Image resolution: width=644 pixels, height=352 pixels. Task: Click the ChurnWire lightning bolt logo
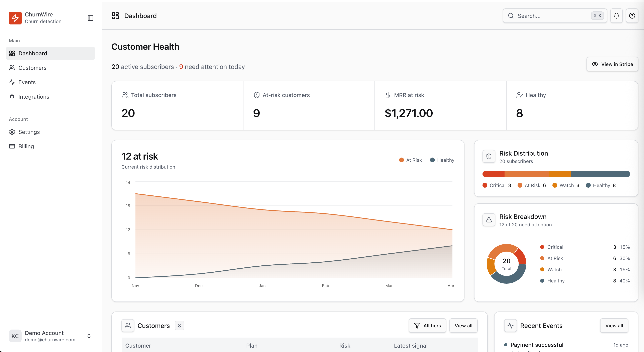coord(15,18)
